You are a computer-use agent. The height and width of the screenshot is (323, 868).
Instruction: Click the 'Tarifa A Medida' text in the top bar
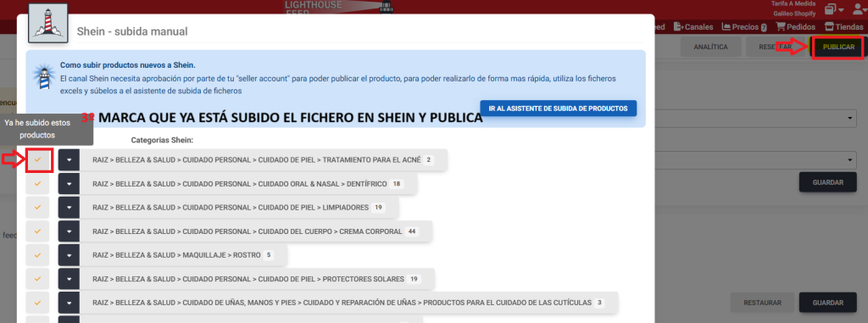[793, 4]
